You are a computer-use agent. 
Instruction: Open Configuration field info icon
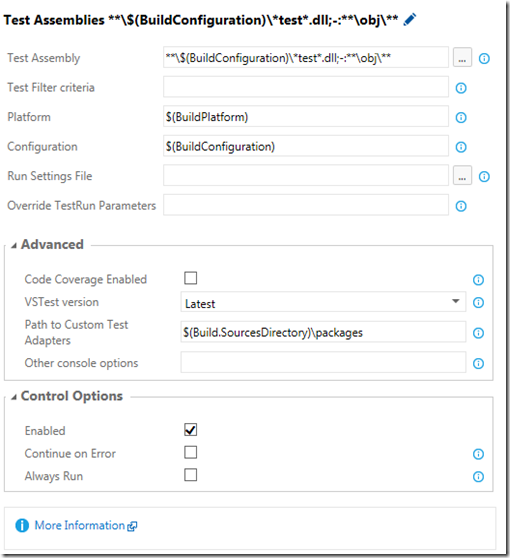(x=461, y=147)
